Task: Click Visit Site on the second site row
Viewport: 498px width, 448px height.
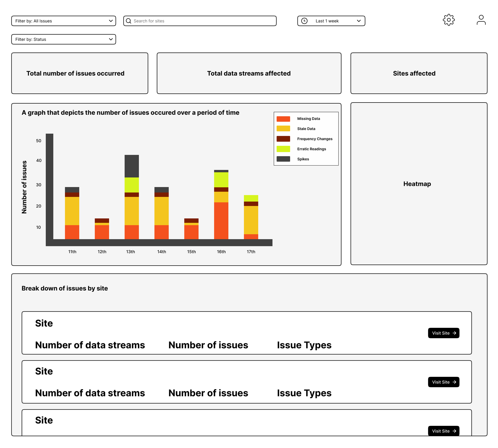Action: [x=443, y=382]
